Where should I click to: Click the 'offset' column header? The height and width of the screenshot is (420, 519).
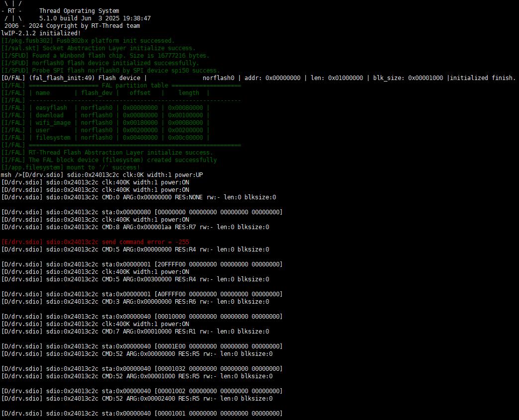coord(140,93)
